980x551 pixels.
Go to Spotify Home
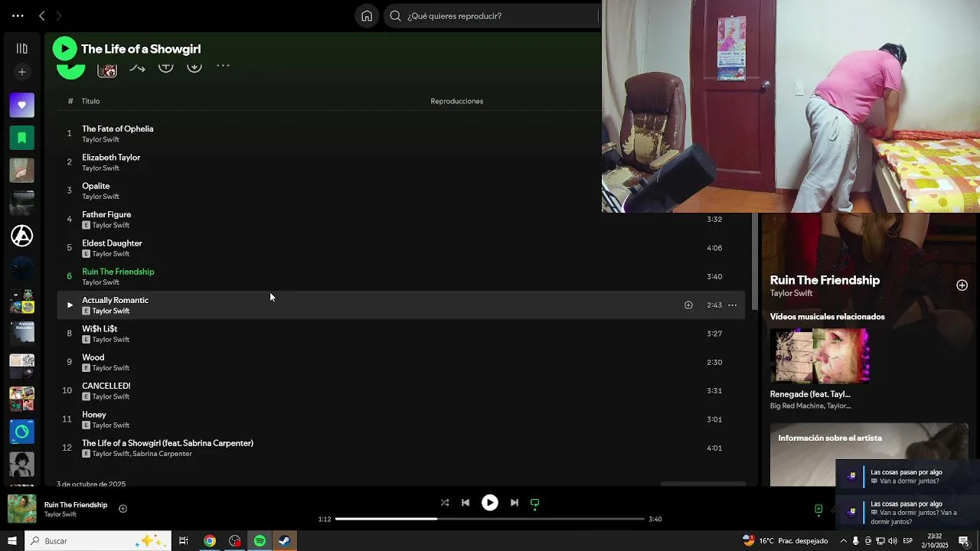(367, 15)
